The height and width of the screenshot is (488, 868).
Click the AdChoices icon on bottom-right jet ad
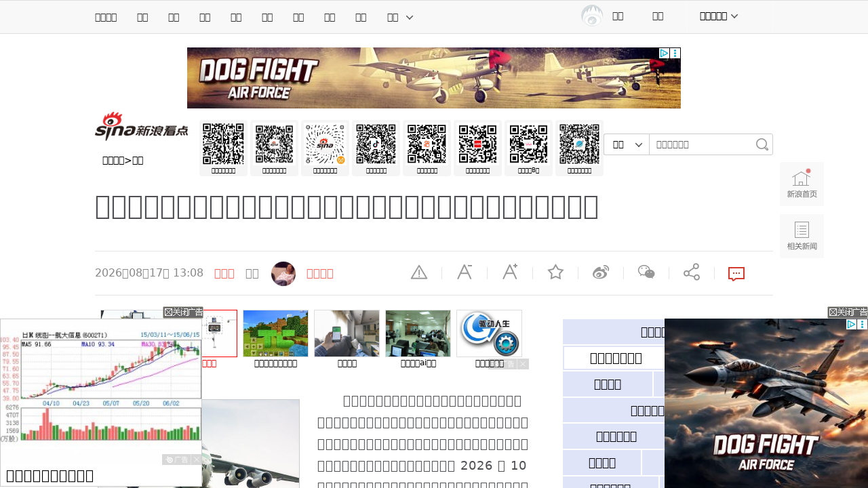pyautogui.click(x=852, y=325)
